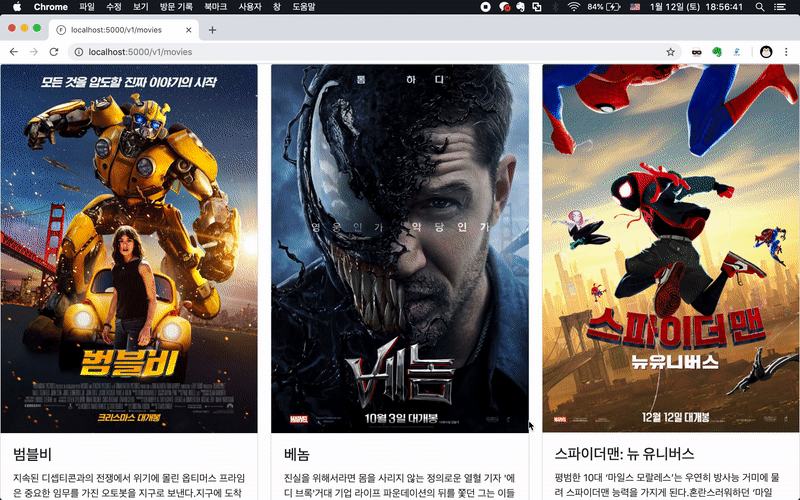The width and height of the screenshot is (800, 500).
Task: Open the masked-face extension icon
Action: coord(696,52)
